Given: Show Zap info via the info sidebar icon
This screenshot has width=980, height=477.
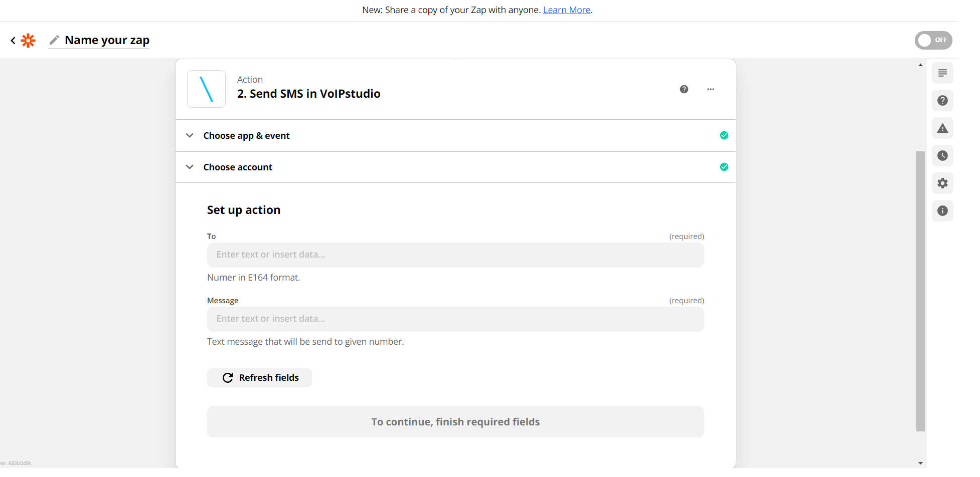Looking at the screenshot, I should pos(943,210).
